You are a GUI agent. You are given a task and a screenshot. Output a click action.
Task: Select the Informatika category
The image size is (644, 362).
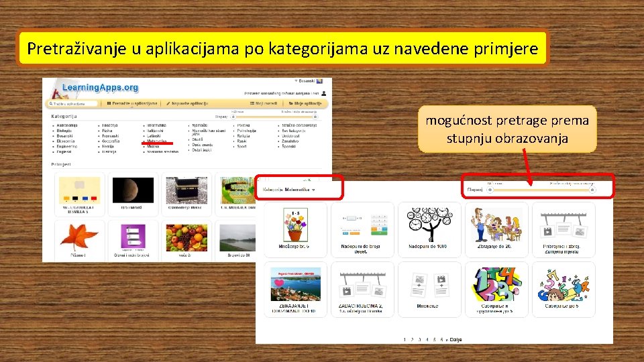coord(156,125)
